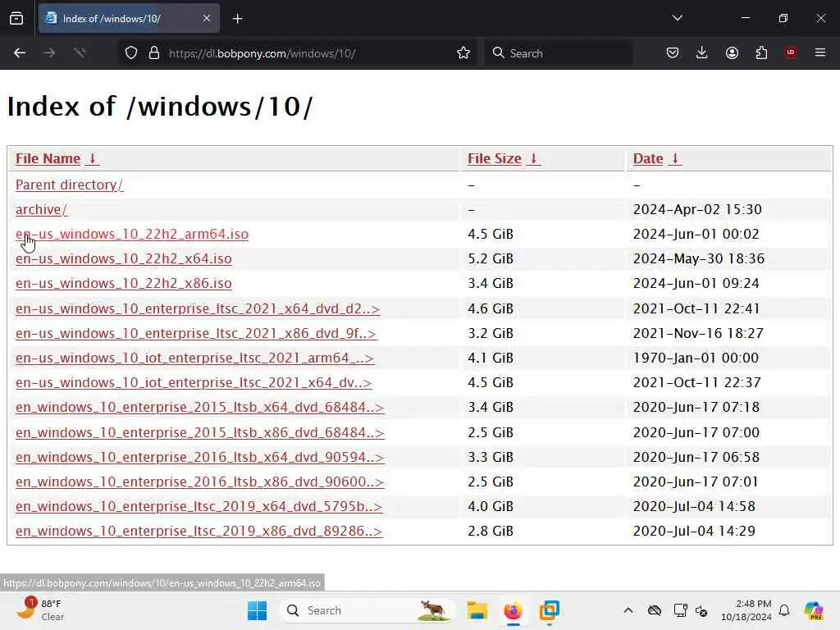Download en-us_windows_10_22h2_x64.iso
The width and height of the screenshot is (840, 630).
coord(124,258)
